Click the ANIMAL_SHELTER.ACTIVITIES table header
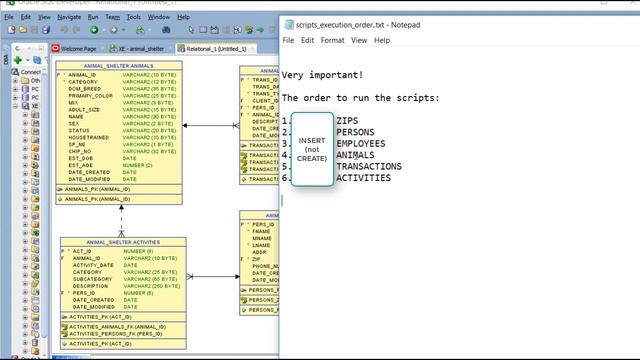This screenshot has width=640, height=360. 123,242
